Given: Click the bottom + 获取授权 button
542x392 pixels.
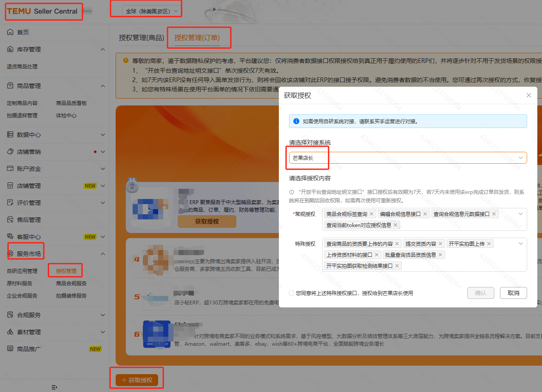Looking at the screenshot, I should coord(137,380).
